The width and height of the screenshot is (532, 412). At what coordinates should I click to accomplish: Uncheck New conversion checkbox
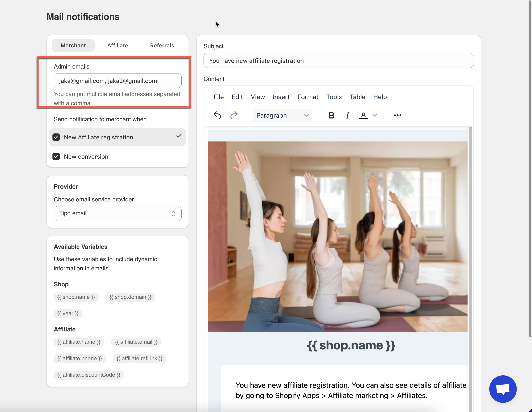tap(56, 156)
